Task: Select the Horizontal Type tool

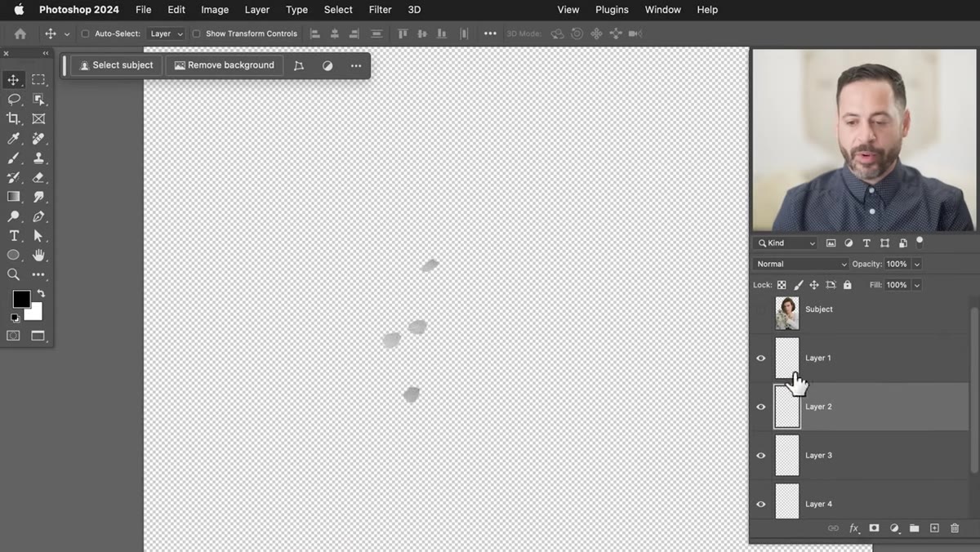Action: [x=14, y=236]
